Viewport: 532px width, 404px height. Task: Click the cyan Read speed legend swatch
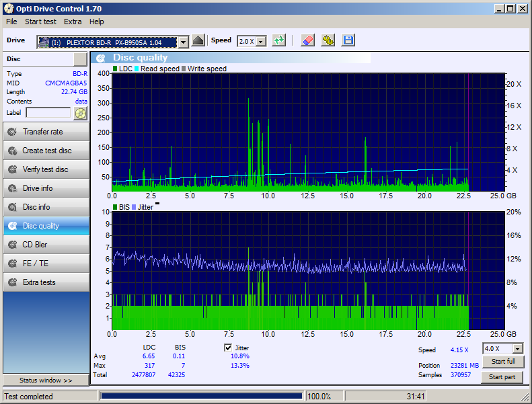pyautogui.click(x=137, y=69)
